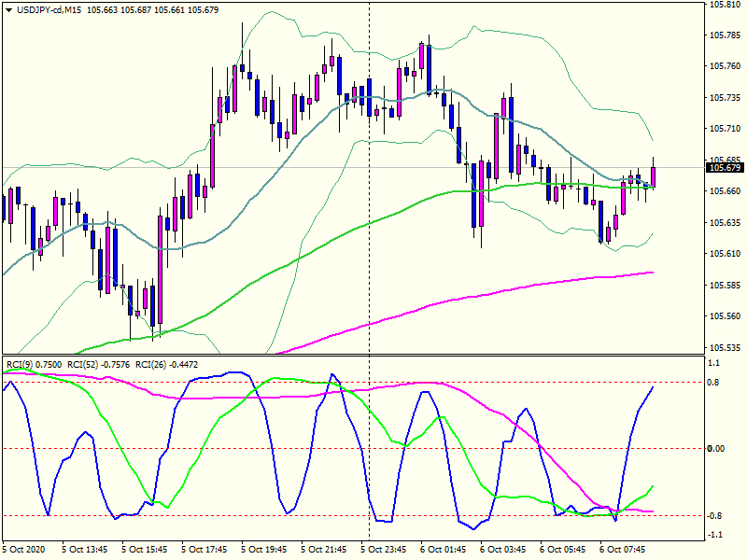747x560 pixels.
Task: Select the RCI(9) 0.7500 indicator label
Action: [x=35, y=365]
